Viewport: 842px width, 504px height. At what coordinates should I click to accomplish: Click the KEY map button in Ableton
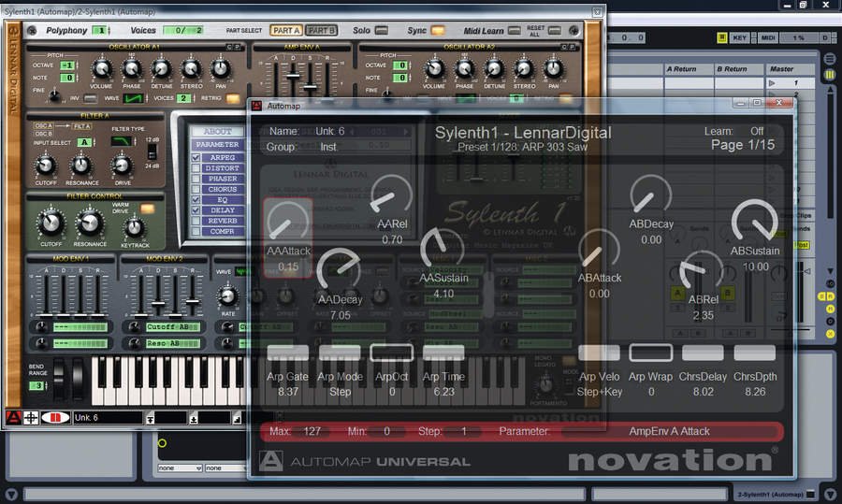click(x=740, y=37)
